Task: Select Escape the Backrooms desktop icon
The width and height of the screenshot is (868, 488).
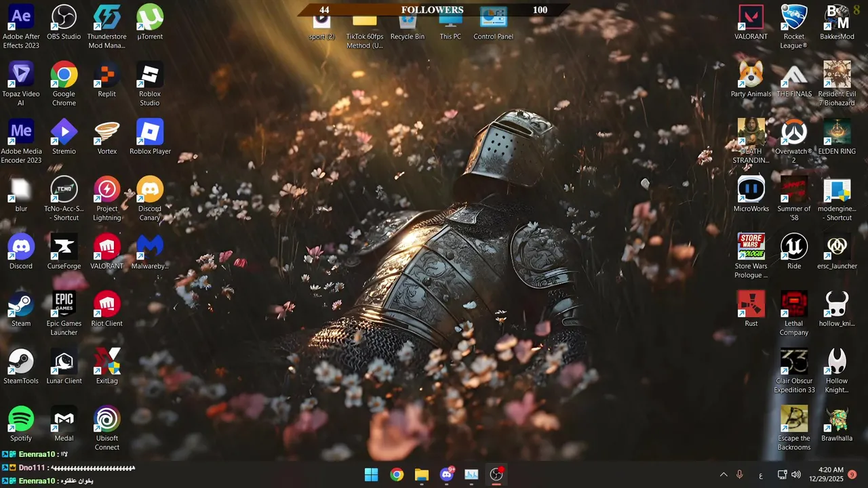Action: pos(793,428)
